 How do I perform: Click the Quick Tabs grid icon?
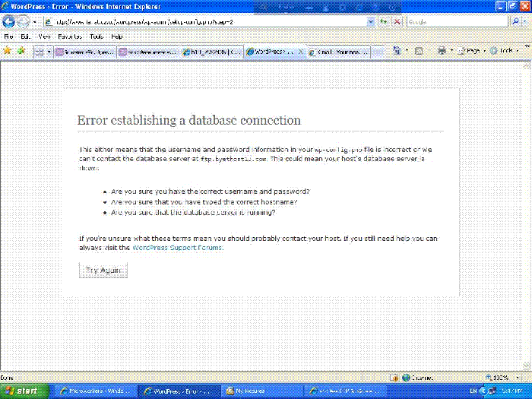[40, 52]
